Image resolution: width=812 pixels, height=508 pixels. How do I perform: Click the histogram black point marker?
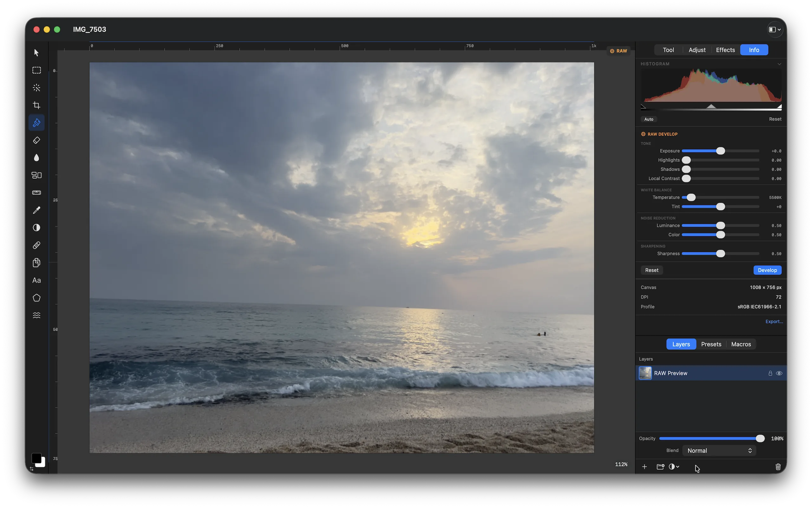coord(643,106)
